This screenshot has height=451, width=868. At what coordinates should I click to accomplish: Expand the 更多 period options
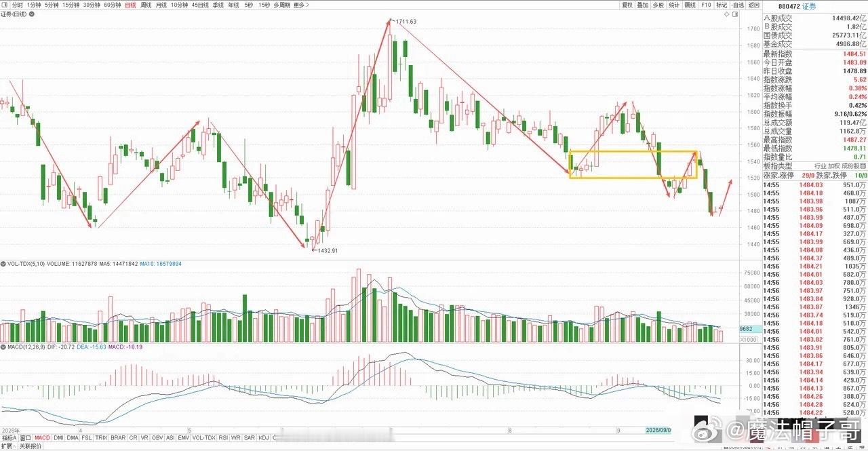(x=300, y=5)
